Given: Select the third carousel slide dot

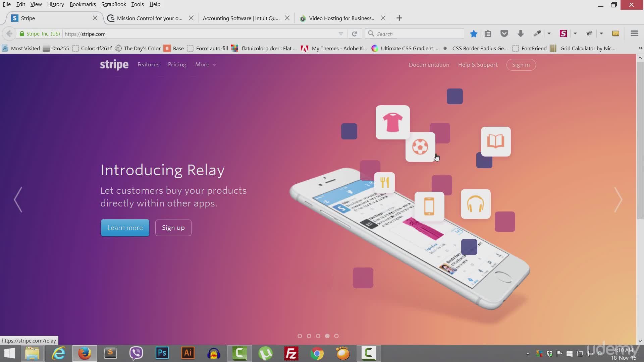Looking at the screenshot, I should (318, 336).
